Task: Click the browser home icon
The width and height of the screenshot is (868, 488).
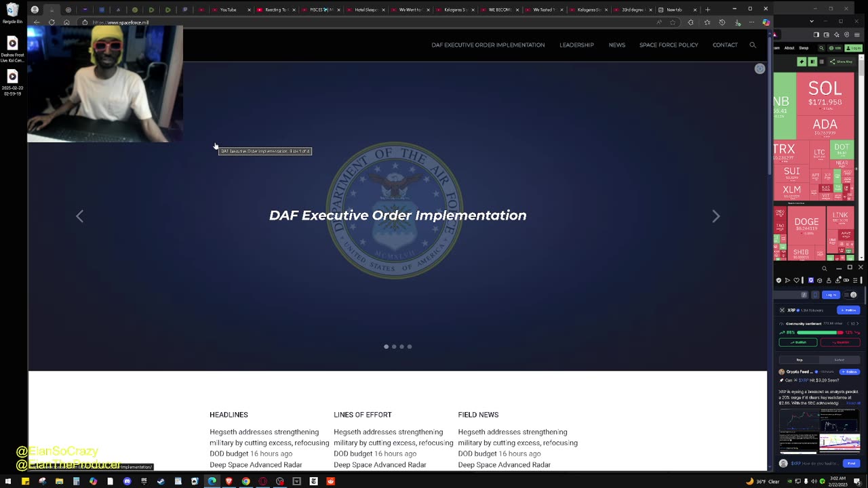Action: [66, 22]
